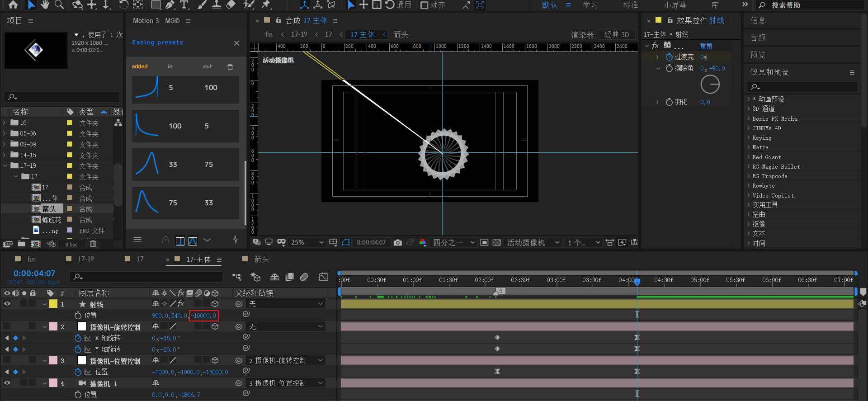
Task: Toggle the Y 轴旋转 stopwatch
Action: point(78,349)
